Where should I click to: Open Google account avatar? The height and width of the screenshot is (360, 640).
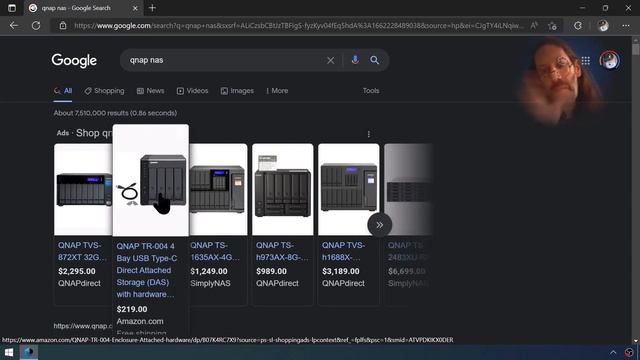pyautogui.click(x=609, y=60)
